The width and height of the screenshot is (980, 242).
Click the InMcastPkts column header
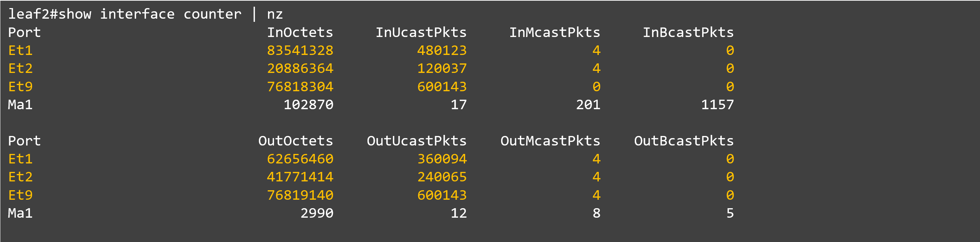pyautogui.click(x=554, y=32)
